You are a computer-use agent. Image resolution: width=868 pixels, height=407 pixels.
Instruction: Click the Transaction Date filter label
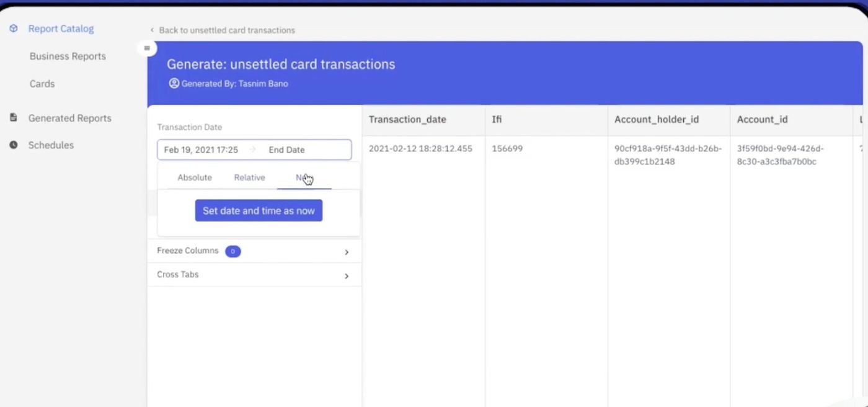(189, 127)
